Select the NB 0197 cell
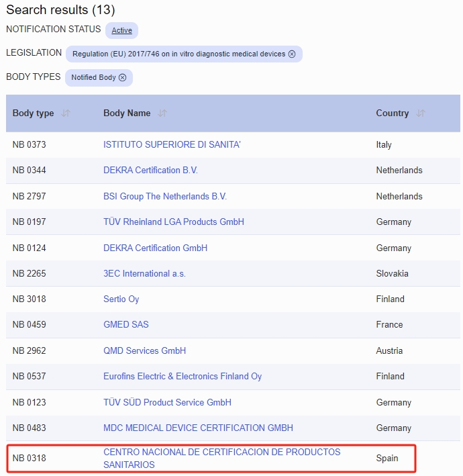The height and width of the screenshot is (476, 463). [x=29, y=222]
